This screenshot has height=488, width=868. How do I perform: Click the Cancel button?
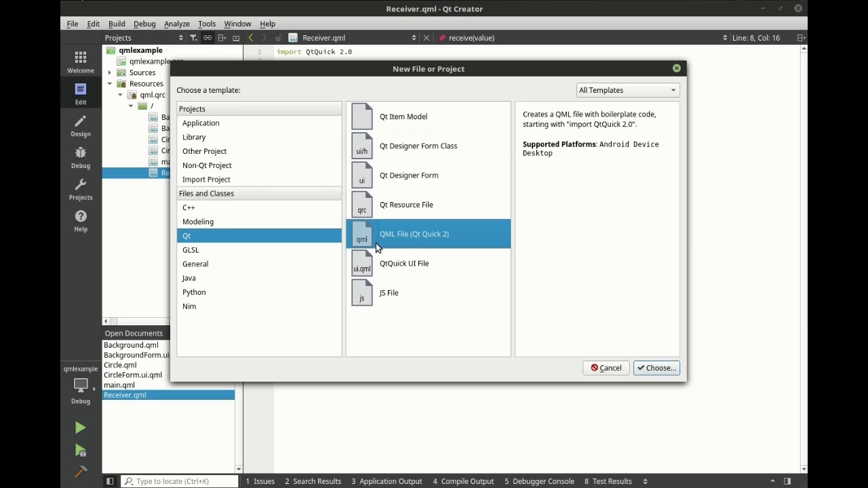[606, 368]
